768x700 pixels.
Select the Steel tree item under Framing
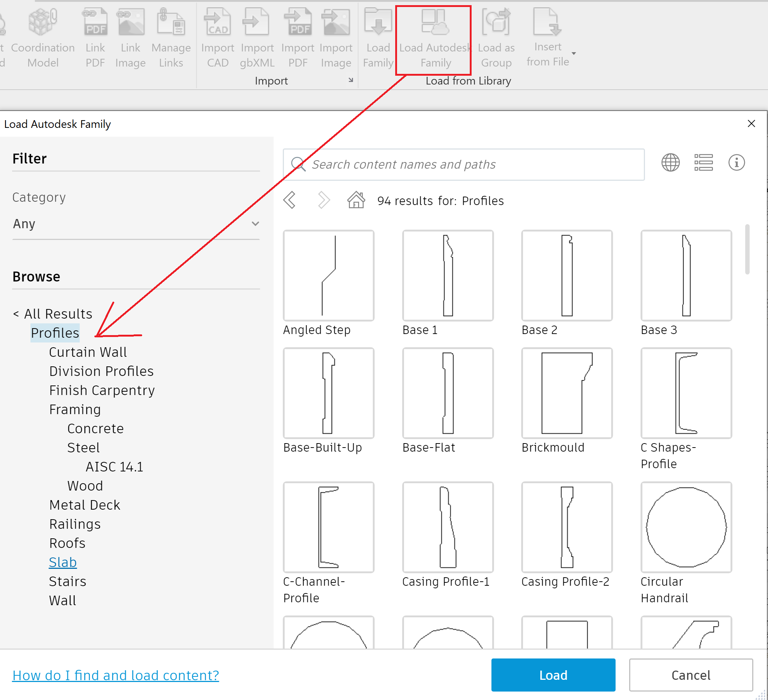pos(83,447)
